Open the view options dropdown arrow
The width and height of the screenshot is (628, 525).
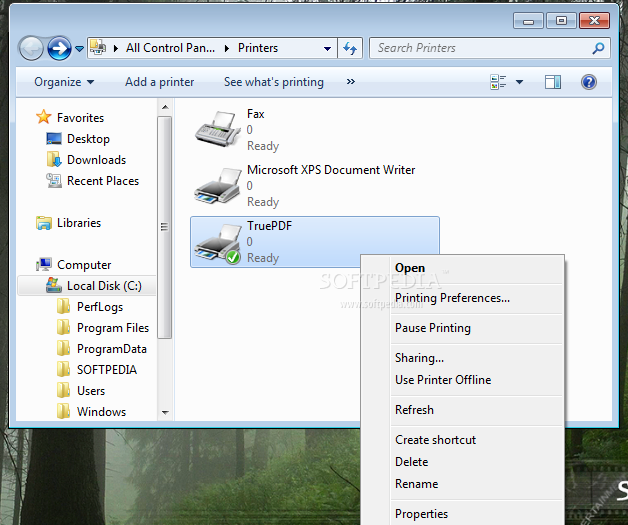point(519,82)
